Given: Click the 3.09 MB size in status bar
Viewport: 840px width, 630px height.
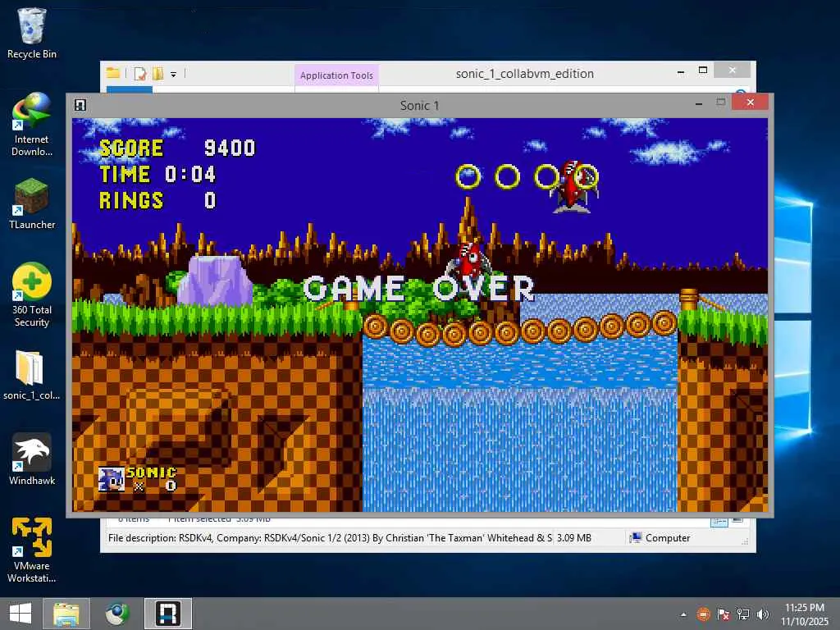Looking at the screenshot, I should [x=574, y=538].
